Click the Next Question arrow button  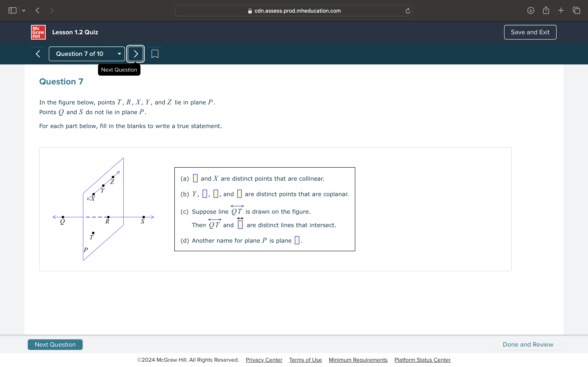coord(135,54)
